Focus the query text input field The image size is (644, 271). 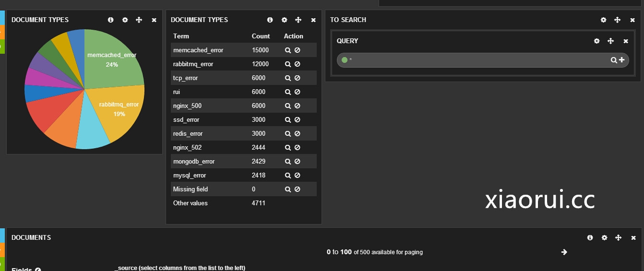(475, 60)
